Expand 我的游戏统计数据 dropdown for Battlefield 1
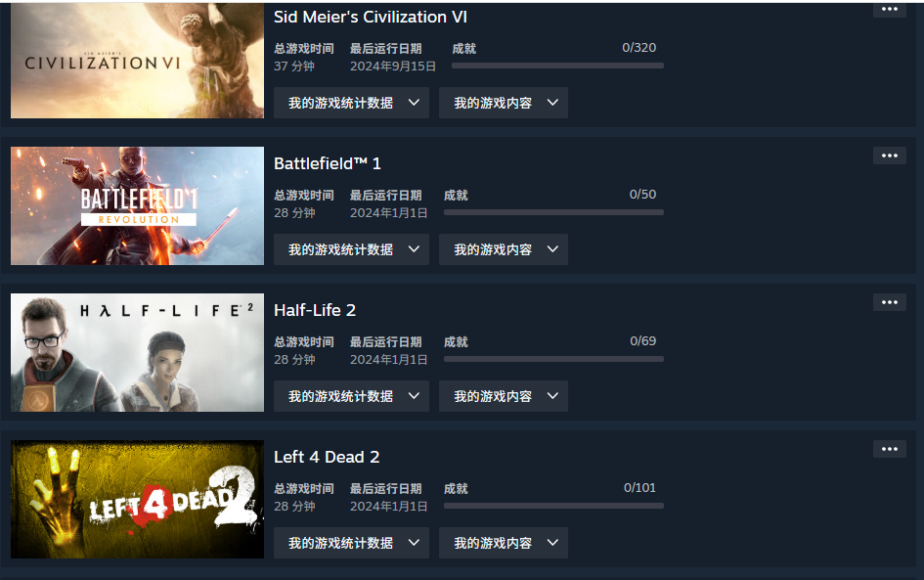 click(x=351, y=249)
